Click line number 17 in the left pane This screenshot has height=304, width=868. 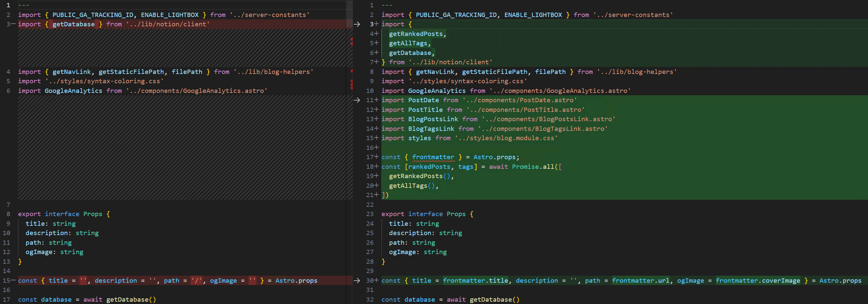coord(7,299)
